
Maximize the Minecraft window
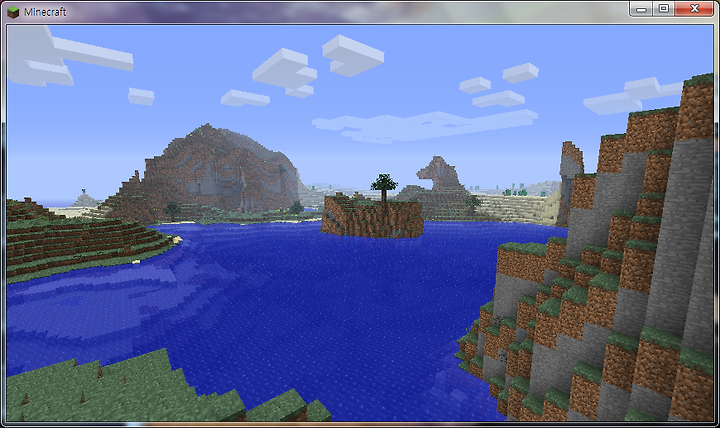coord(664,9)
